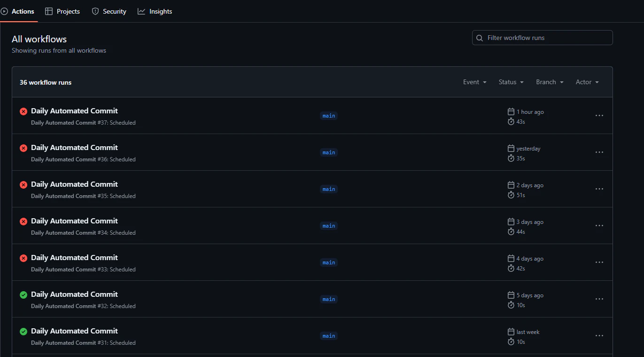This screenshot has width=644, height=357.
Task: Click the red X status icon for run #35
Action: (x=23, y=185)
